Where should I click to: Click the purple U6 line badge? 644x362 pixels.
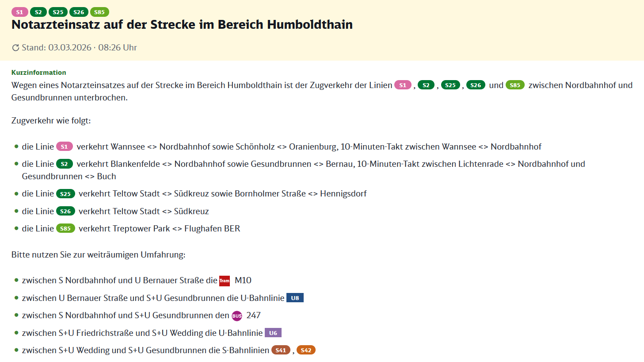(273, 333)
